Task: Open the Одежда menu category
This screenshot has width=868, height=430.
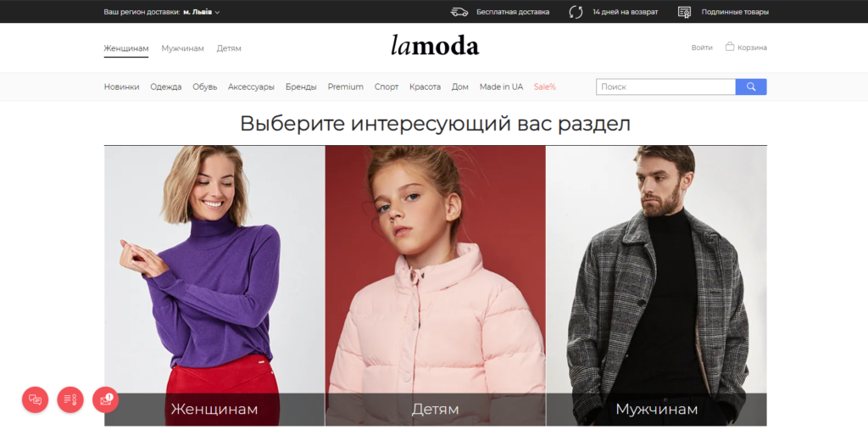Action: point(166,87)
